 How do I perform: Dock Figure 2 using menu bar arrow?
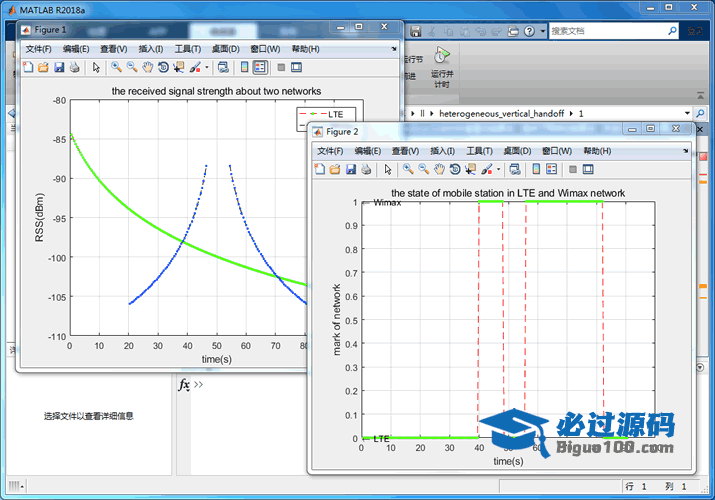pos(686,151)
